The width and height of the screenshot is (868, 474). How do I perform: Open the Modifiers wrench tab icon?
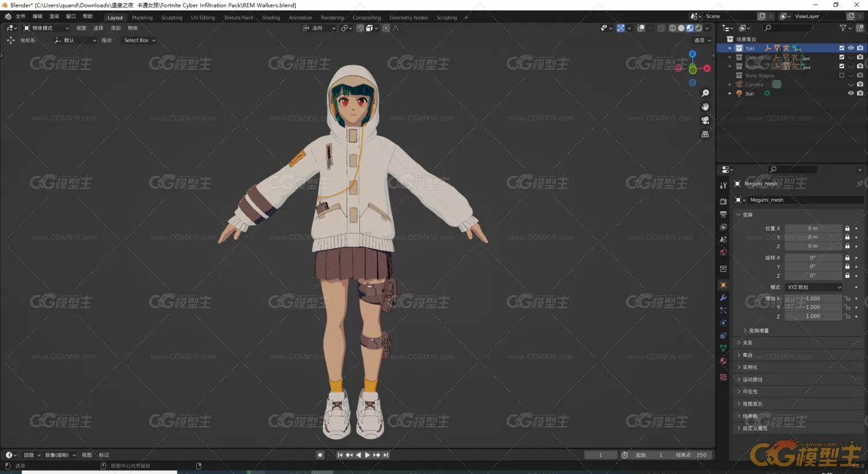coord(723,297)
